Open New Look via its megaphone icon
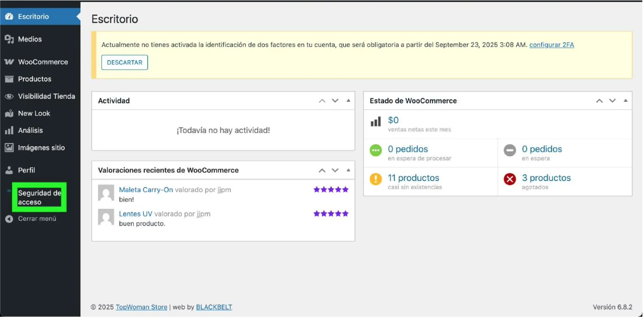The width and height of the screenshot is (644, 318). point(9,113)
